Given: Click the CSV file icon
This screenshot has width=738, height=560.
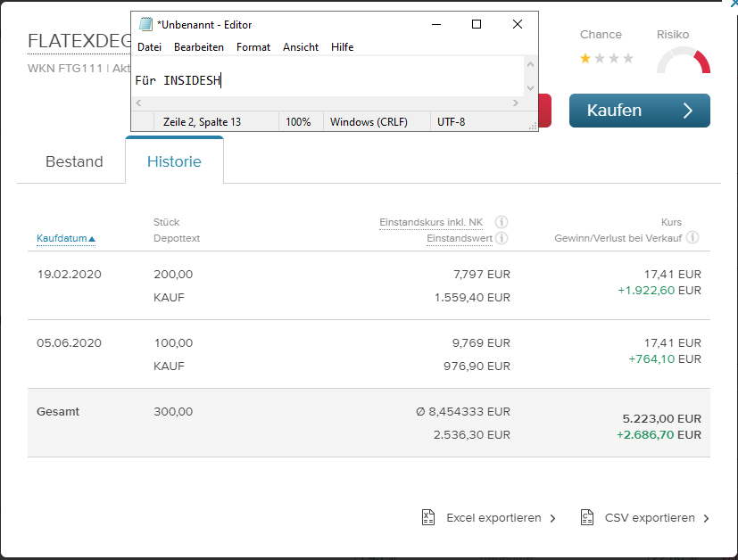Looking at the screenshot, I should point(586,517).
